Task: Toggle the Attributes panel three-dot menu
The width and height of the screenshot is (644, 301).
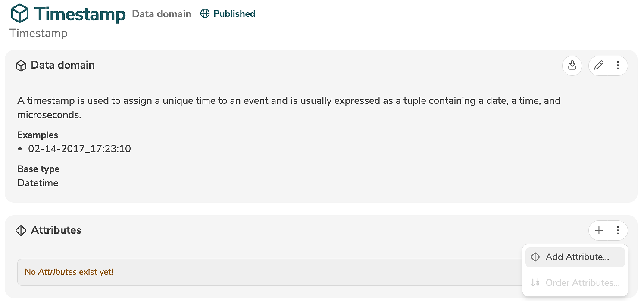Action: click(618, 231)
